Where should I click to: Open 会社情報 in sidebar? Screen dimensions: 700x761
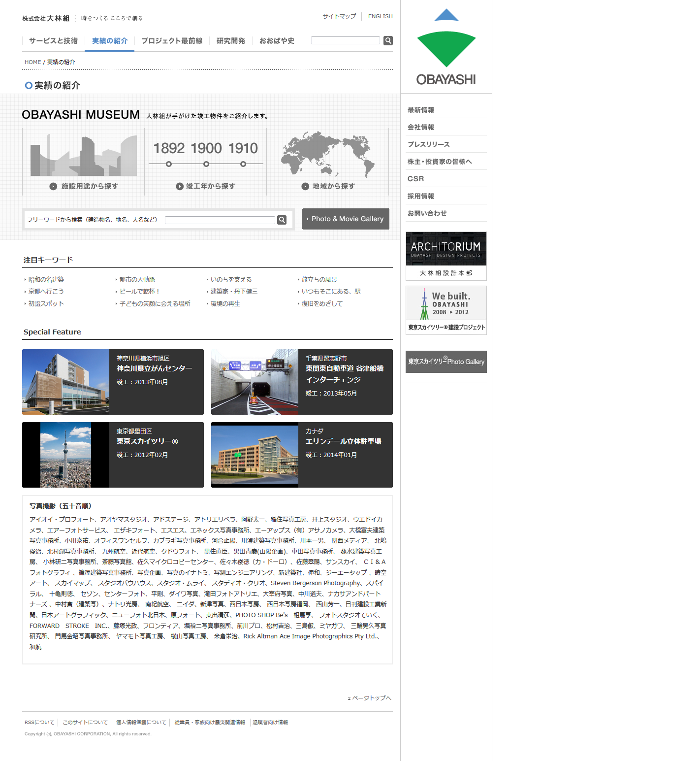point(421,127)
